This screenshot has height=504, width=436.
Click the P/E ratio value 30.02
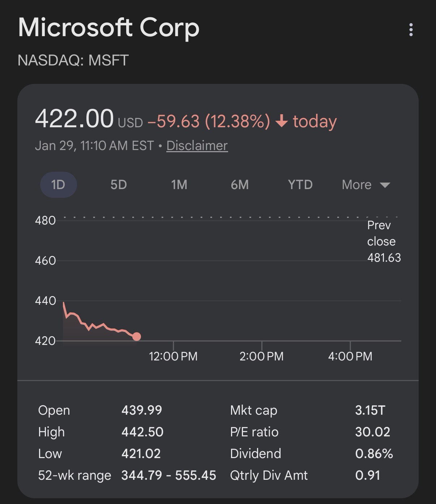click(x=372, y=432)
